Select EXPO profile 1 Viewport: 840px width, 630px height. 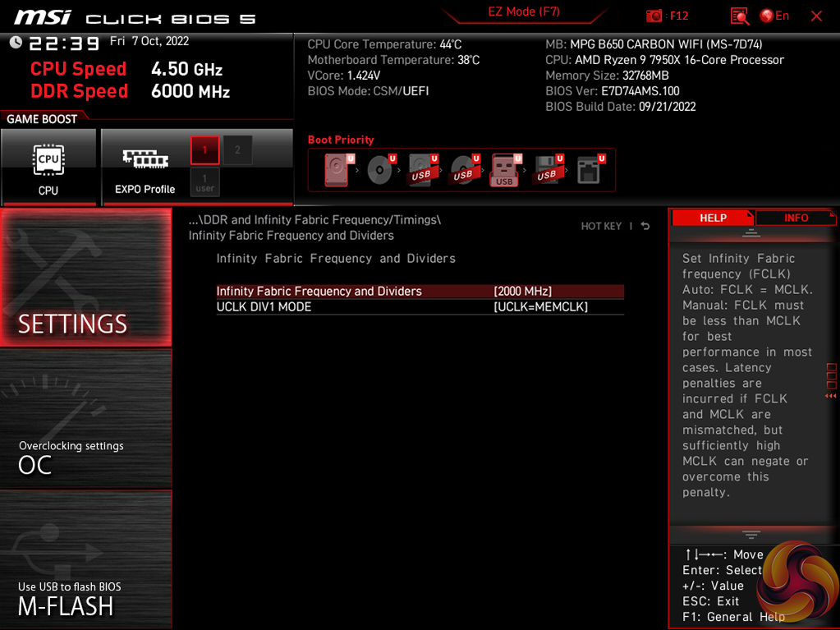pyautogui.click(x=204, y=150)
